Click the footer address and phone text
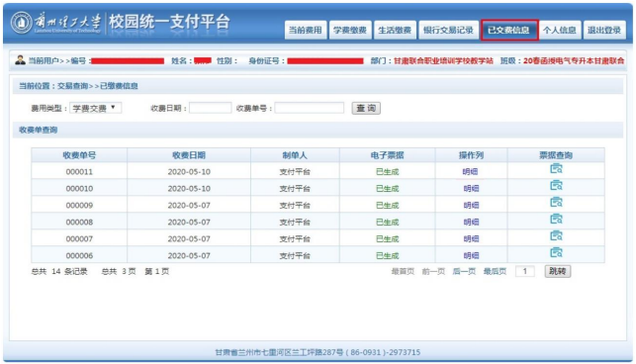Screen dimensions: 636x364 tap(318, 352)
